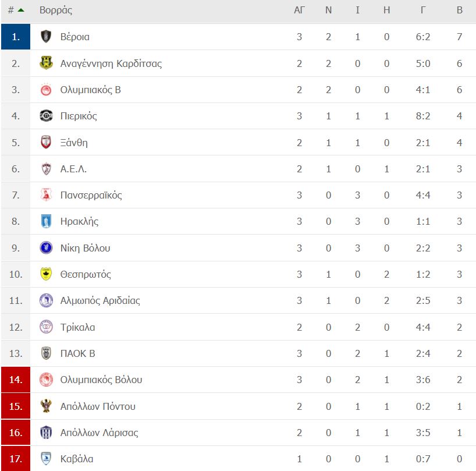Click the red position 17 marker
The image size is (476, 471).
16,459
